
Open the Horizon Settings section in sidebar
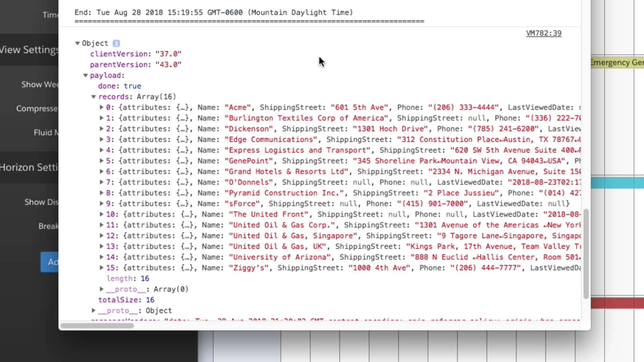point(29,167)
